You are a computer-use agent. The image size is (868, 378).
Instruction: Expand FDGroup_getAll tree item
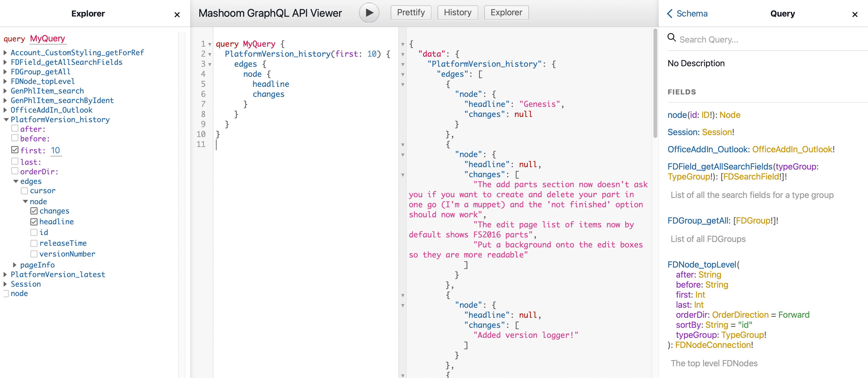click(x=6, y=72)
